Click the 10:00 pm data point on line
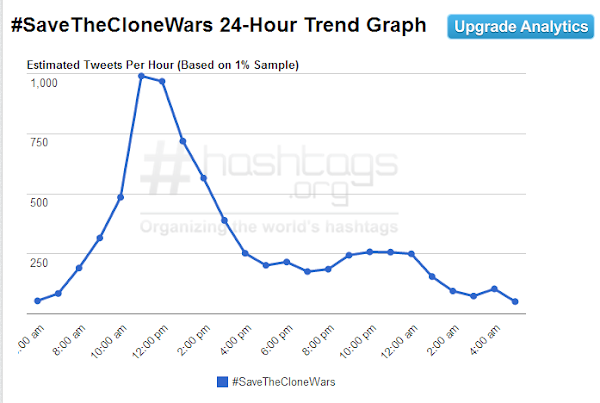Image resolution: width=600 pixels, height=403 pixels. coord(370,251)
